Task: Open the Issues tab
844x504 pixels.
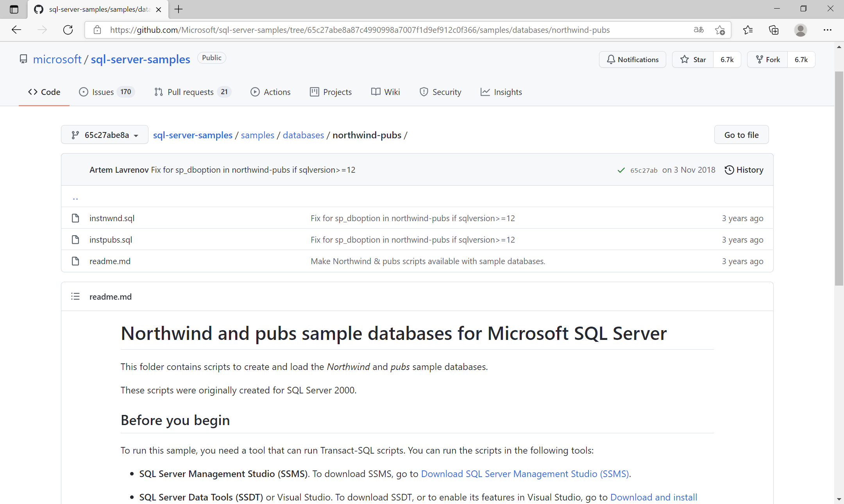Action: [107, 92]
